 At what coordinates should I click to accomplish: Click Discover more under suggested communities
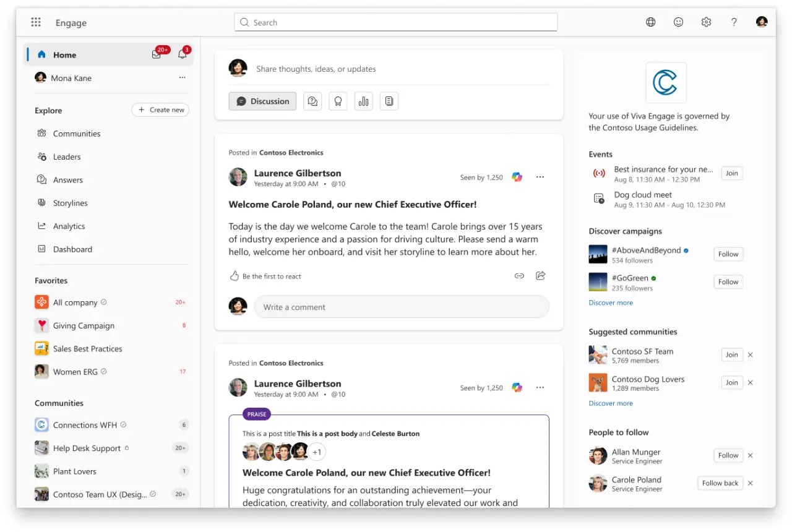[x=611, y=403]
